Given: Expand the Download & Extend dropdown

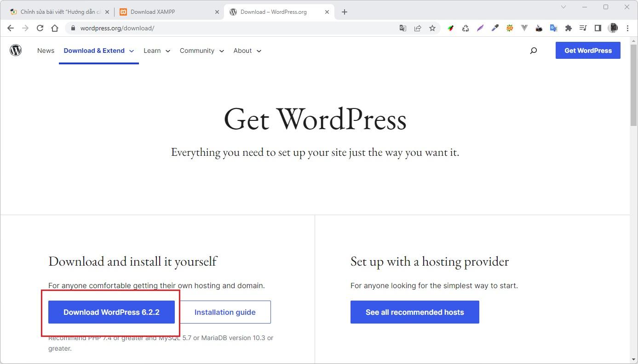Looking at the screenshot, I should pyautogui.click(x=98, y=51).
